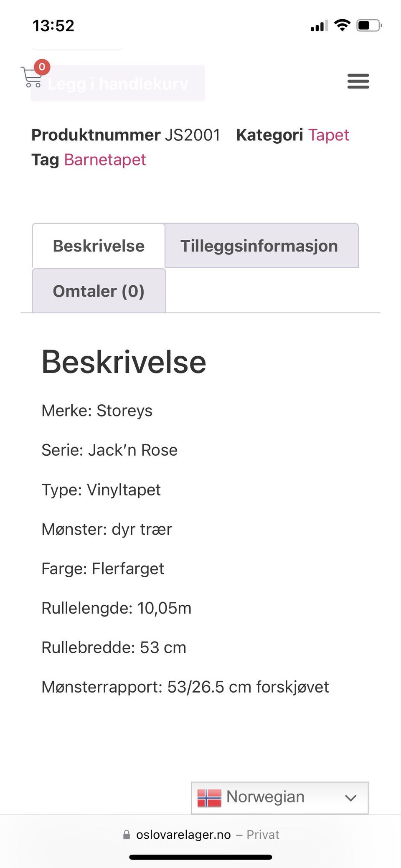This screenshot has height=868, width=401.
Task: Tap the cart item count badge
Action: click(42, 66)
